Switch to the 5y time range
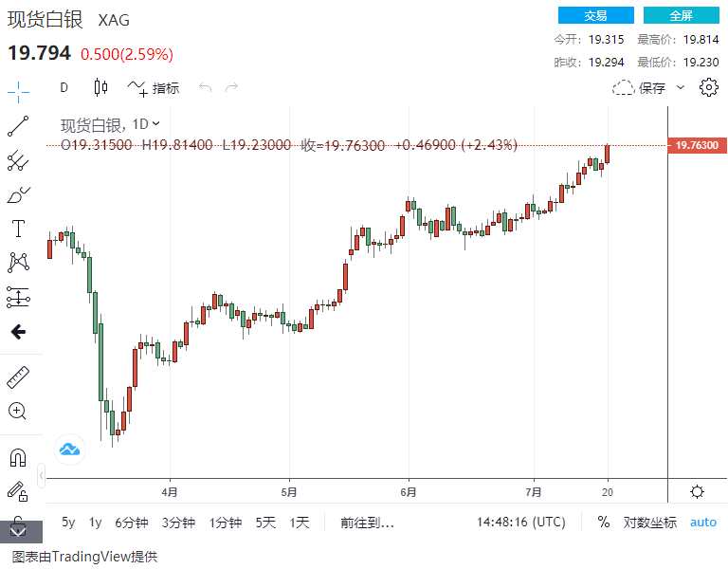The image size is (728, 569). click(68, 522)
